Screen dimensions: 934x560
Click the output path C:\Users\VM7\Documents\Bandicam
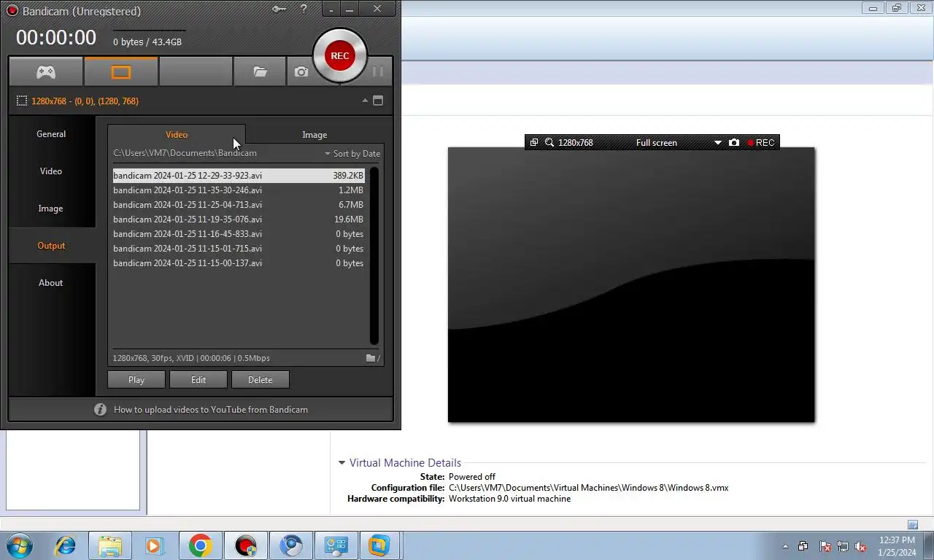[185, 153]
